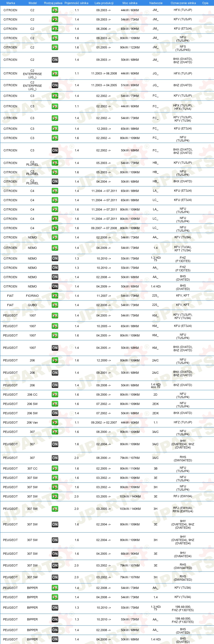Click petrol icon in C2 Enterprise 1.1 JG_ row

coord(55,73)
